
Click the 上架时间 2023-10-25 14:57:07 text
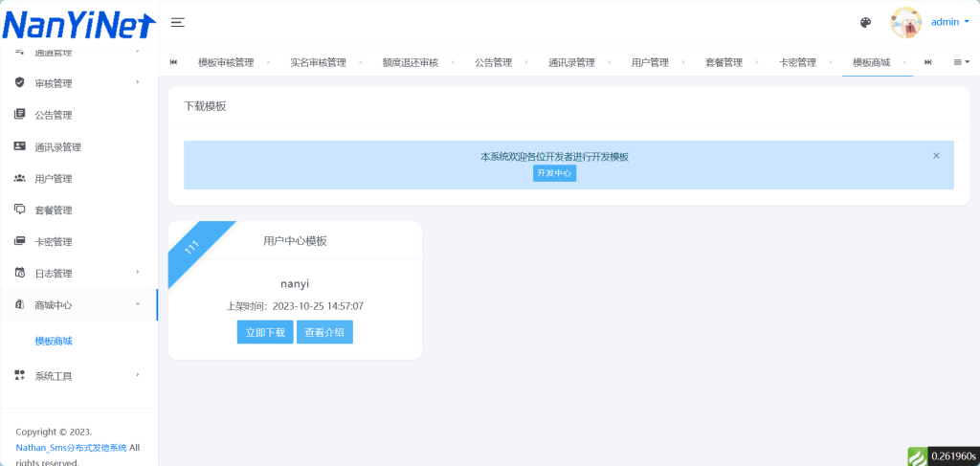295,306
